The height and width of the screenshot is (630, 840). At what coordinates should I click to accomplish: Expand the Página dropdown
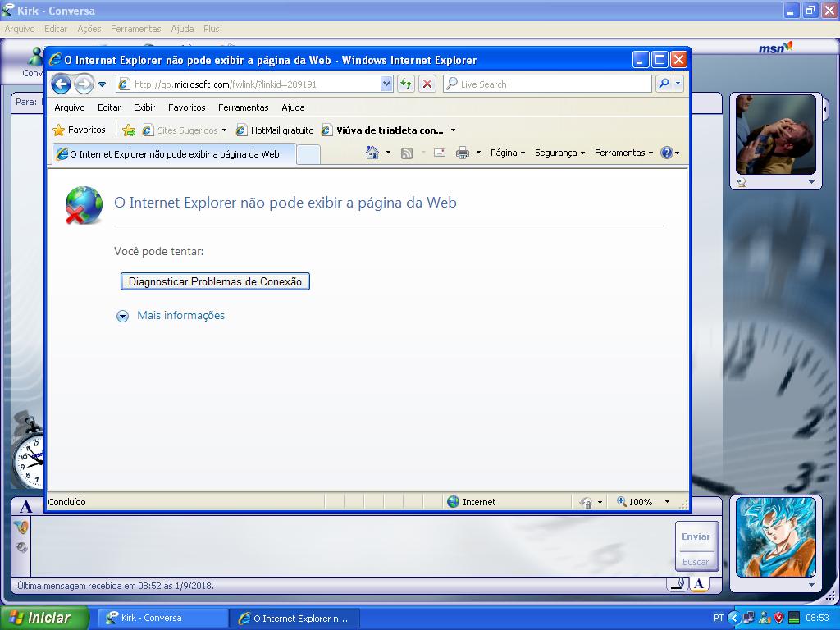(x=506, y=152)
